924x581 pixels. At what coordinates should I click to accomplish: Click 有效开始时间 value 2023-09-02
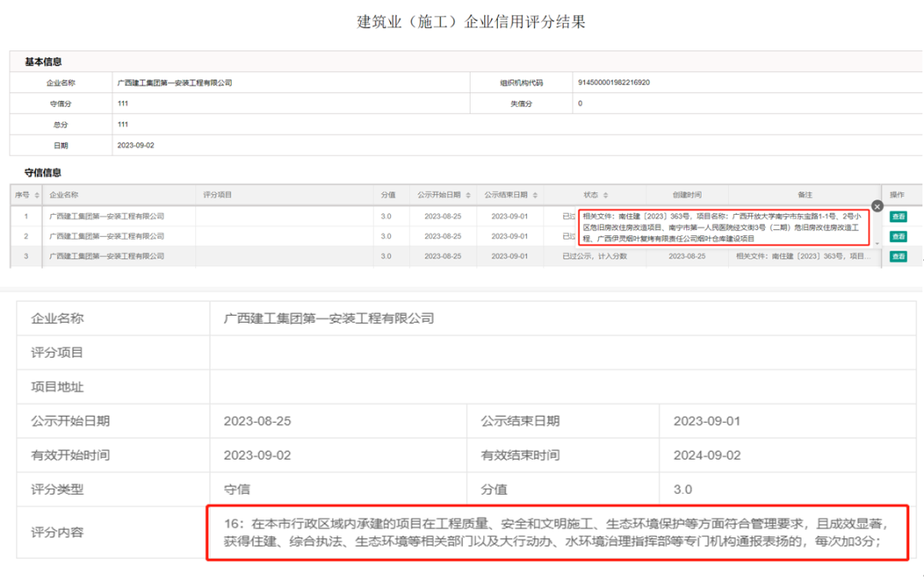[257, 455]
